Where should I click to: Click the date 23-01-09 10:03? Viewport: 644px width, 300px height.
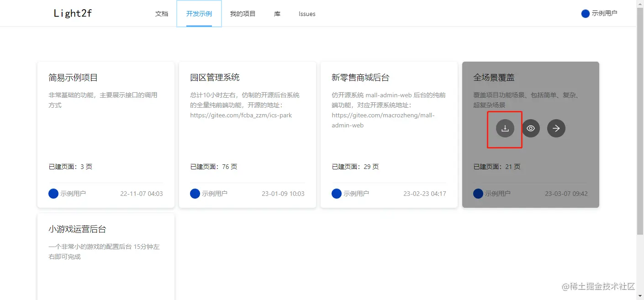(283, 194)
